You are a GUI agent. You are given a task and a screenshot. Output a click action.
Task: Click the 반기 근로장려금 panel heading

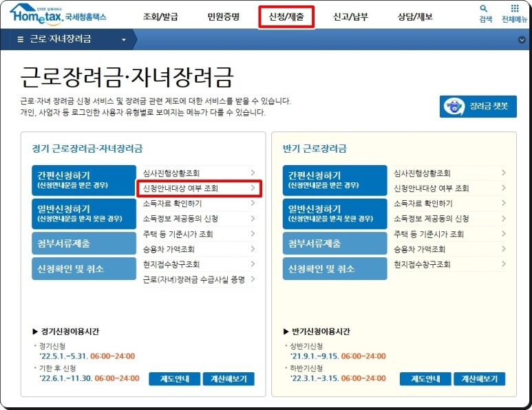tap(315, 149)
